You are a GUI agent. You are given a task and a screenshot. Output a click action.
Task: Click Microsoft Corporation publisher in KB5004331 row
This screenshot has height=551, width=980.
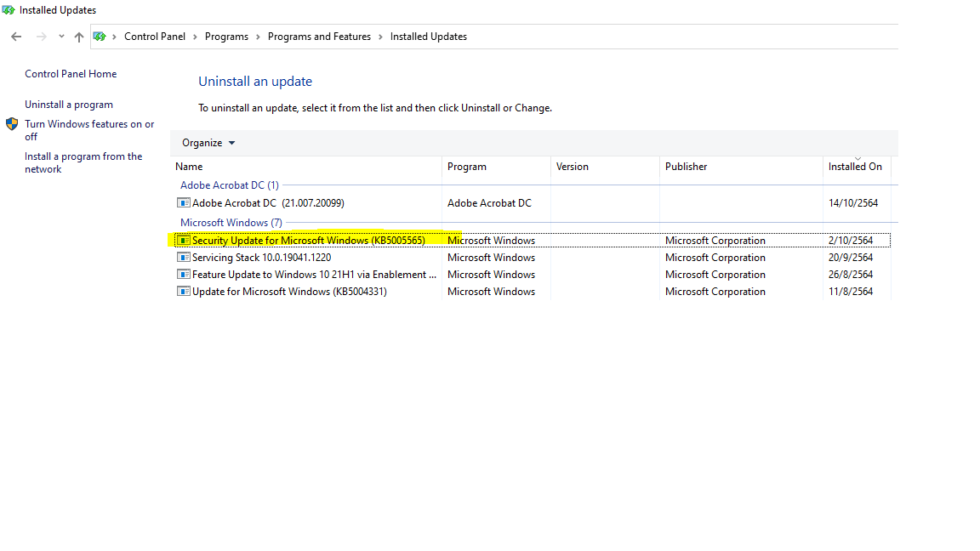pyautogui.click(x=715, y=292)
